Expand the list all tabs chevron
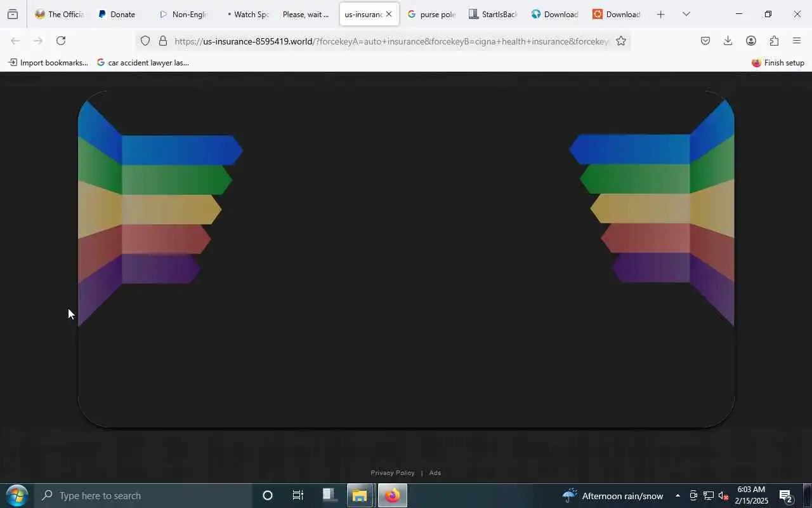This screenshot has height=508, width=812. tap(686, 14)
